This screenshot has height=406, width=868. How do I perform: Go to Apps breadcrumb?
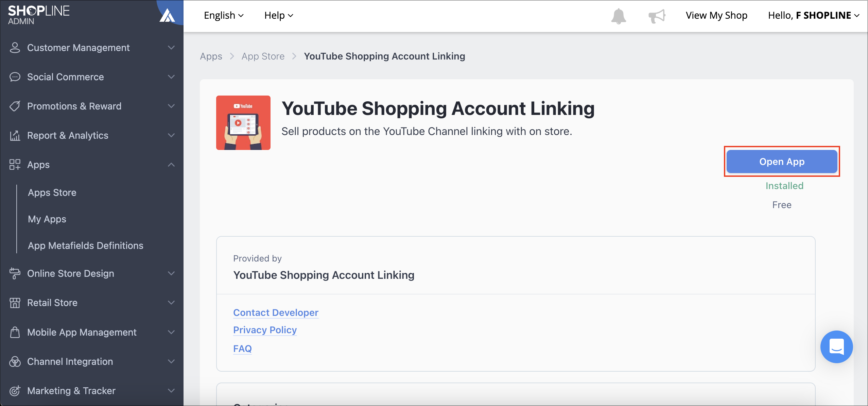pos(211,56)
